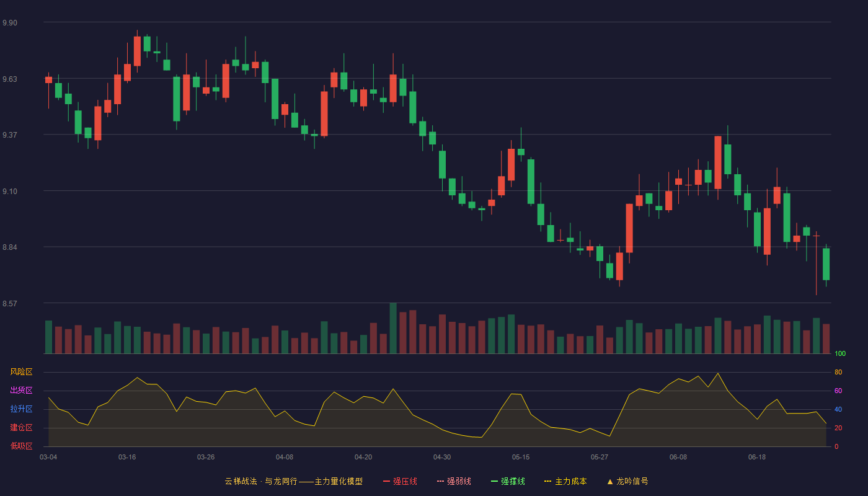Click the green 强撑线 line marker
This screenshot has width=868, height=496.
(x=495, y=481)
